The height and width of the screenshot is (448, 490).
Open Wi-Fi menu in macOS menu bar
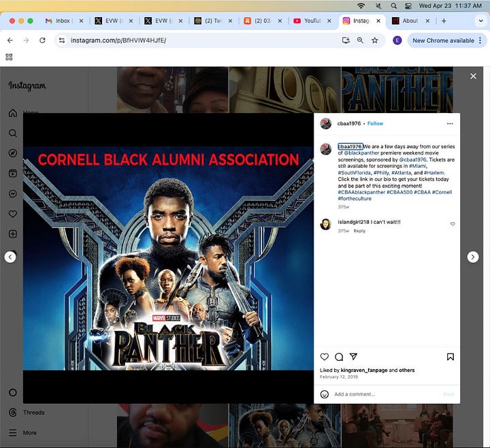point(361,5)
